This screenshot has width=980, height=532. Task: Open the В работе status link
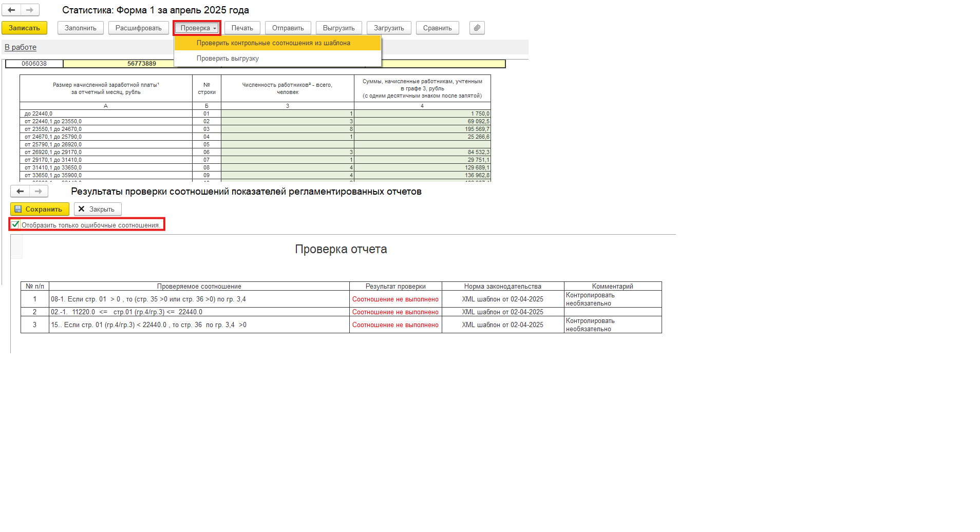click(x=21, y=47)
